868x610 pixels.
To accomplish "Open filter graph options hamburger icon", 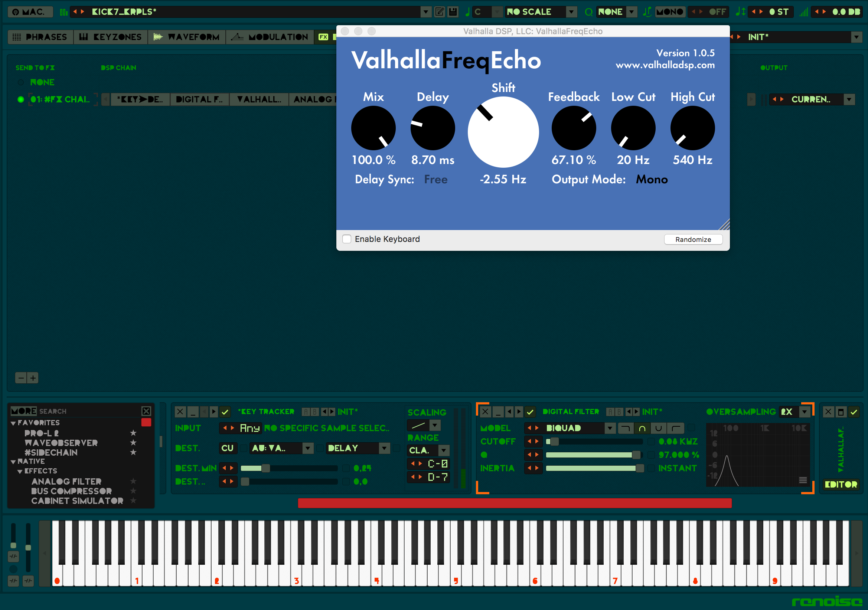I will pyautogui.click(x=803, y=480).
